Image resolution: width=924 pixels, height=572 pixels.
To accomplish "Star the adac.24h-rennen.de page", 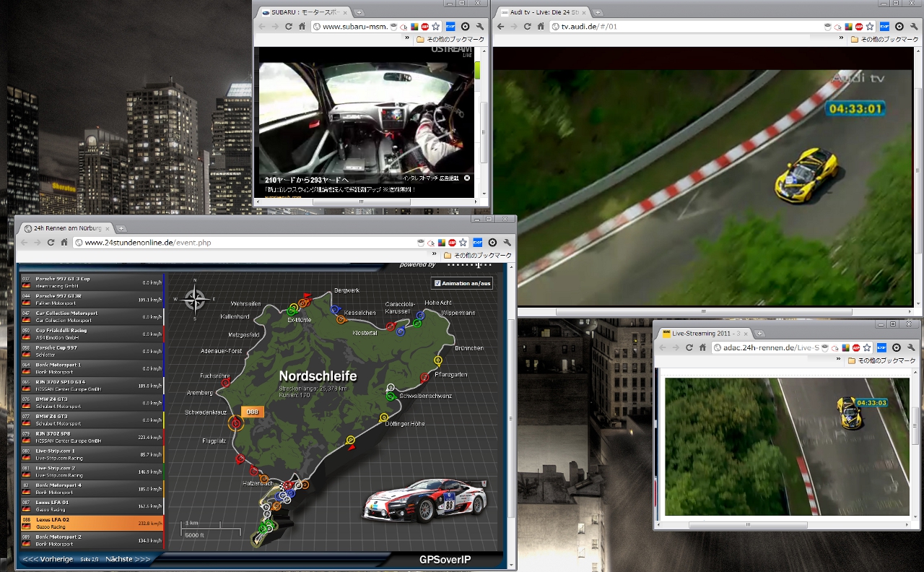I will tap(867, 347).
